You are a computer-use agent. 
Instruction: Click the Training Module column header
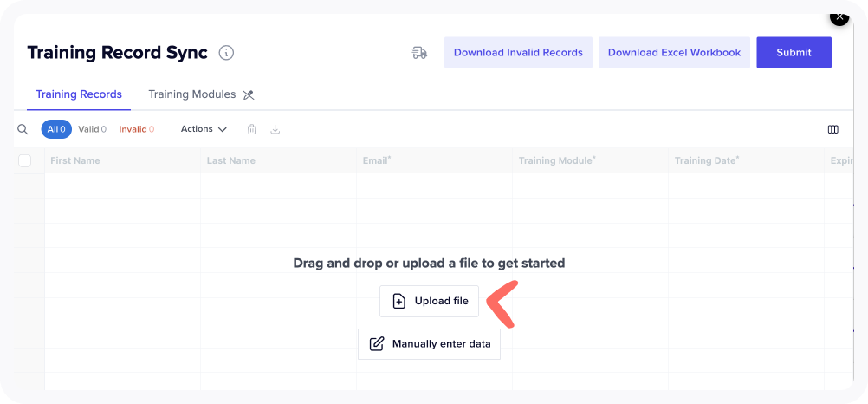(591, 160)
